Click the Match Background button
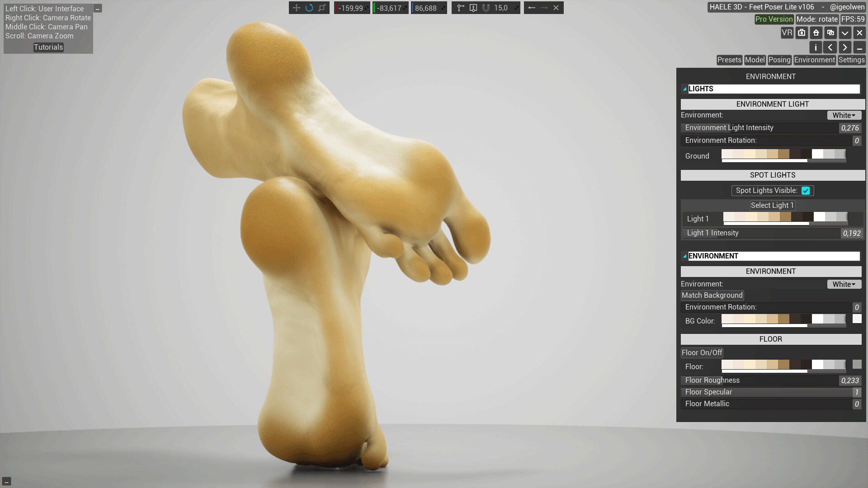 pyautogui.click(x=712, y=295)
